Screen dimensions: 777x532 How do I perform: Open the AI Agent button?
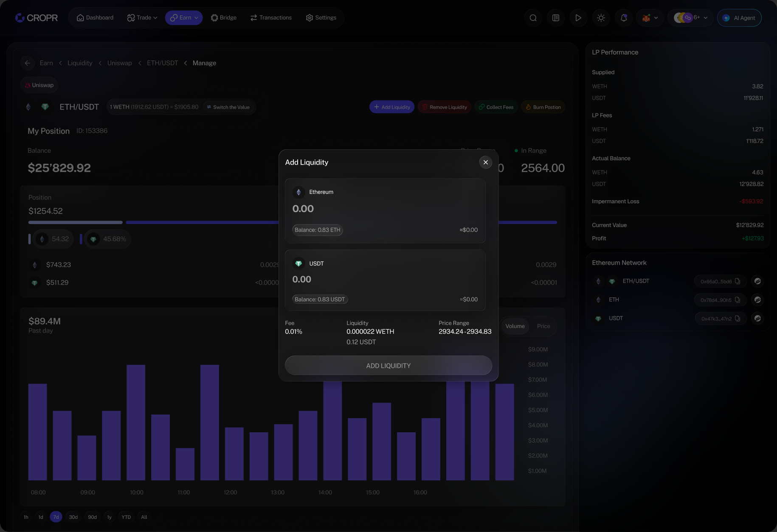coord(739,18)
